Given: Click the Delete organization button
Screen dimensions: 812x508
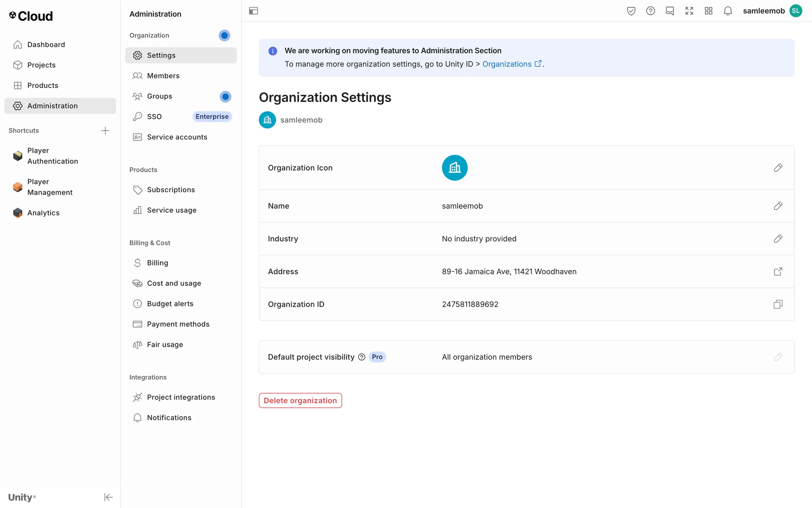Looking at the screenshot, I should pos(300,400).
